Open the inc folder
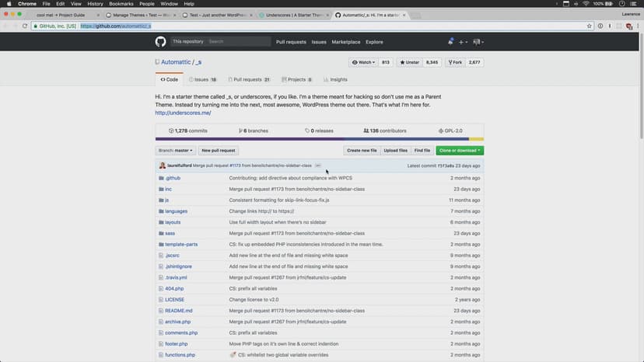 [169, 190]
